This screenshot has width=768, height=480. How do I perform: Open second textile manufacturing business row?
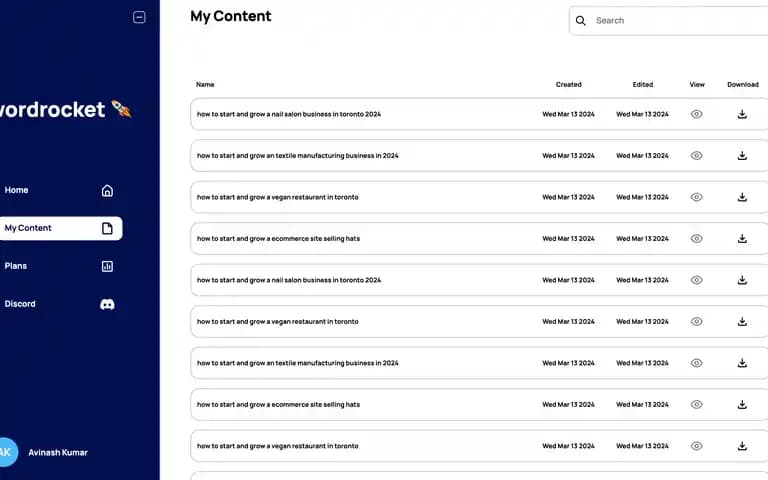[x=479, y=363]
